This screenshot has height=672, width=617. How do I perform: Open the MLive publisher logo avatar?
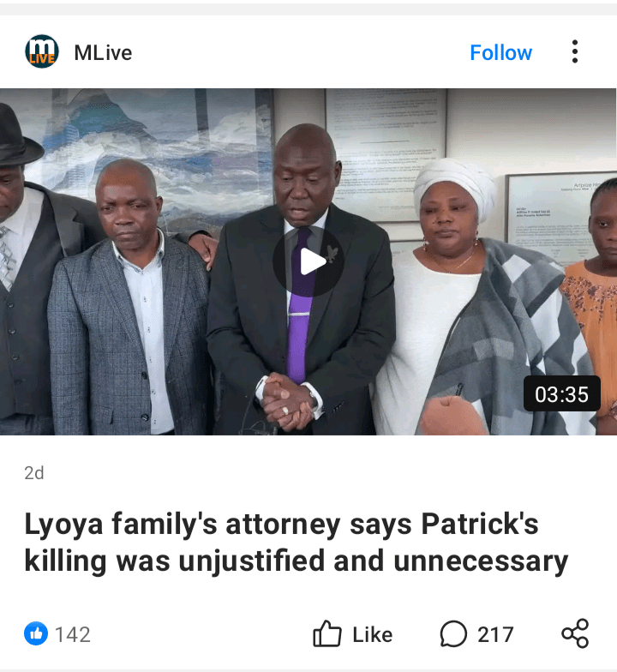click(41, 51)
